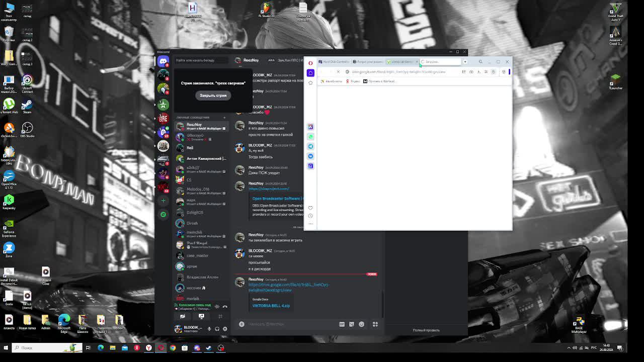
Task: Open DzhigitOS direct message
Action: pyautogui.click(x=201, y=213)
